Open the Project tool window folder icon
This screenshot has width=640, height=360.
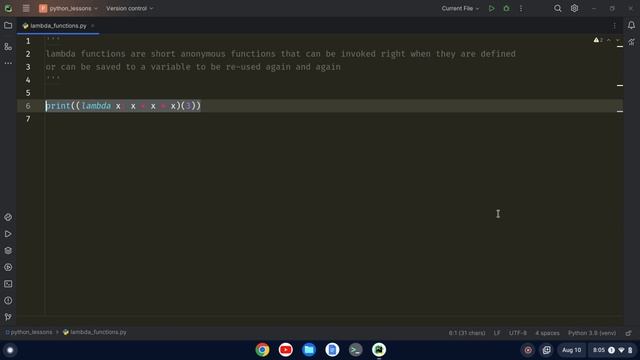click(8, 25)
